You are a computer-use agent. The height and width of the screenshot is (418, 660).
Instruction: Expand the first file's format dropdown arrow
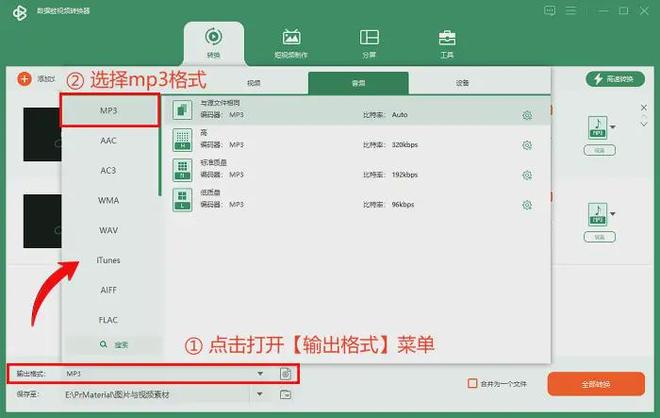pyautogui.click(x=613, y=127)
